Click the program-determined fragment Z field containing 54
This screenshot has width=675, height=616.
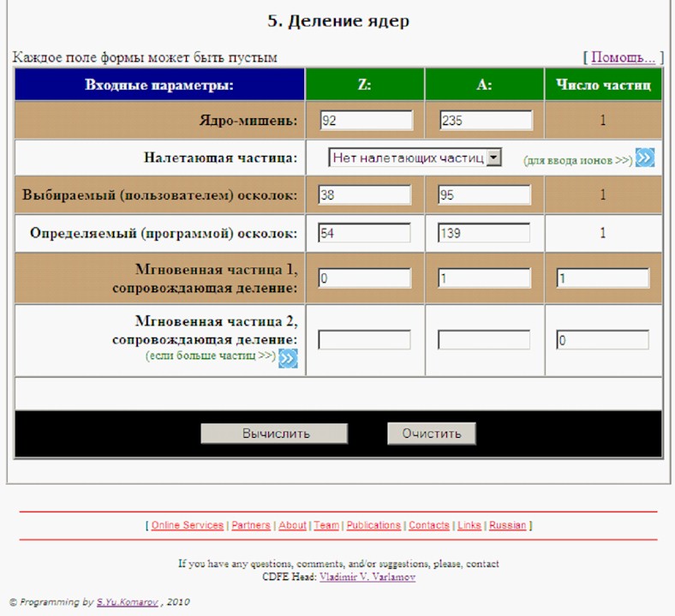[x=365, y=233]
